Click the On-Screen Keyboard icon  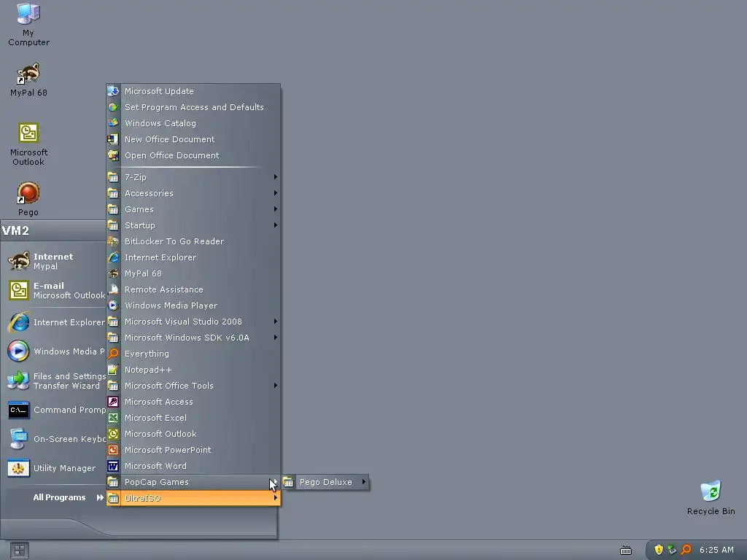pyautogui.click(x=19, y=439)
